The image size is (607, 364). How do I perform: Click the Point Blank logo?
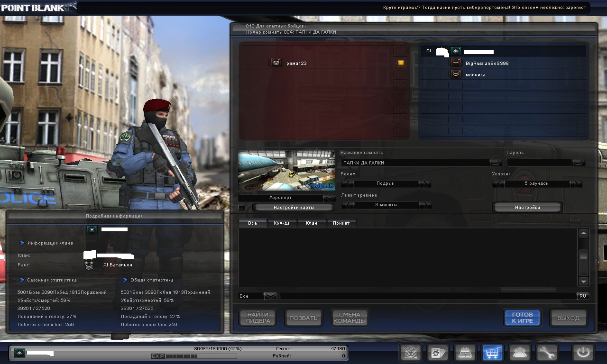pyautogui.click(x=38, y=7)
